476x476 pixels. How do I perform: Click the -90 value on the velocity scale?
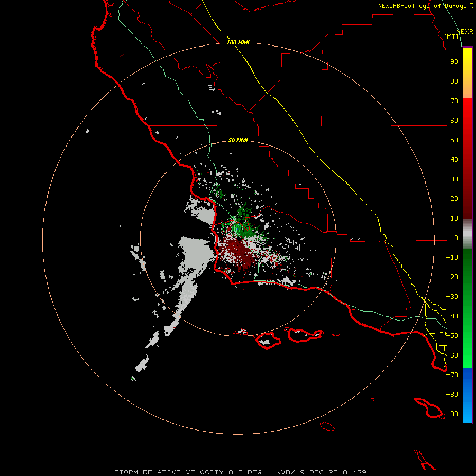(452, 414)
